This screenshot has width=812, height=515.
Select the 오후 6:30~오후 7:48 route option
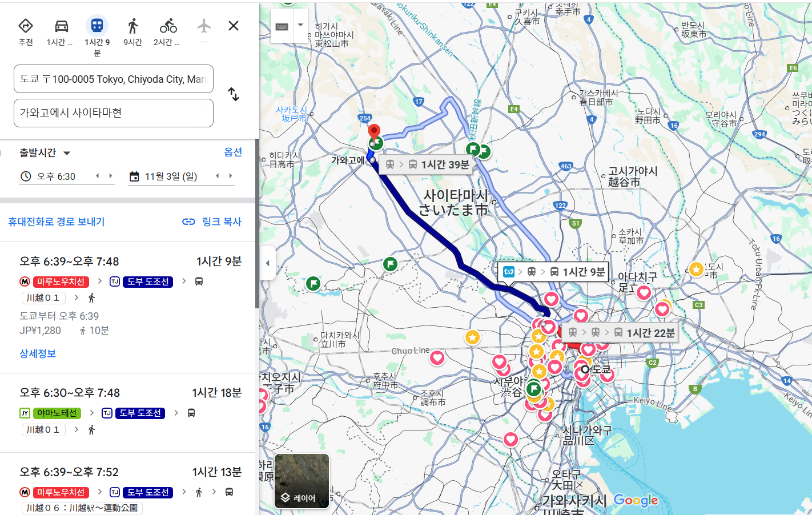coord(128,413)
